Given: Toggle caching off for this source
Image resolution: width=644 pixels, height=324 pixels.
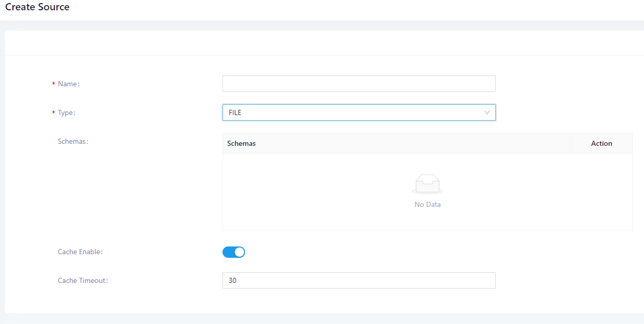Looking at the screenshot, I should pos(234,252).
